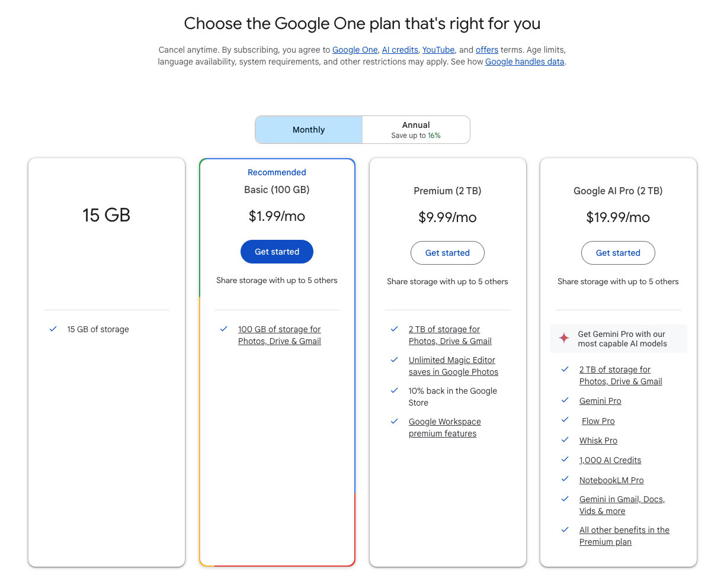
Task: Switch to the Annual billing tab
Action: click(416, 129)
